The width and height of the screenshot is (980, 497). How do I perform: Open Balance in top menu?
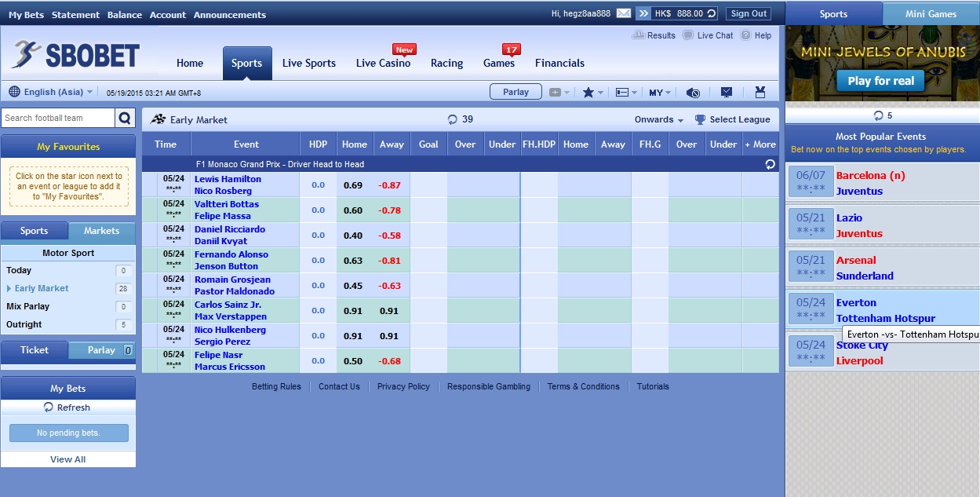click(x=125, y=15)
